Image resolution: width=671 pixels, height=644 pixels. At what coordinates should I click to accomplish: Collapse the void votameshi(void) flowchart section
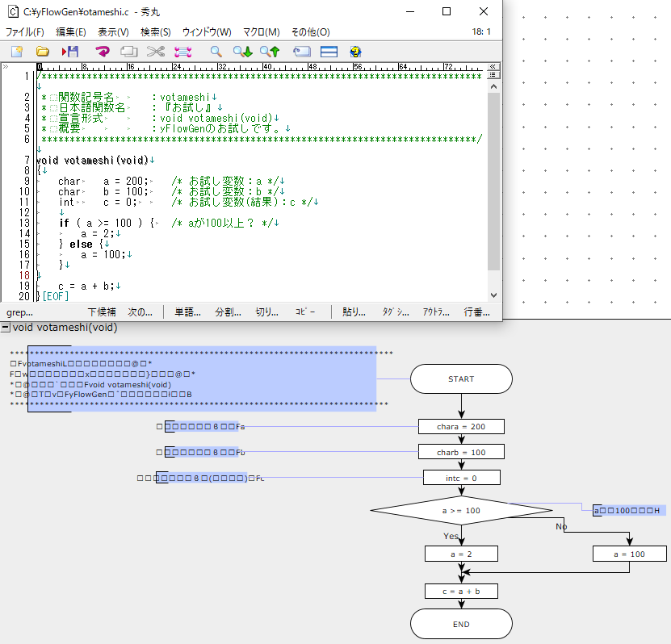[x=6, y=328]
